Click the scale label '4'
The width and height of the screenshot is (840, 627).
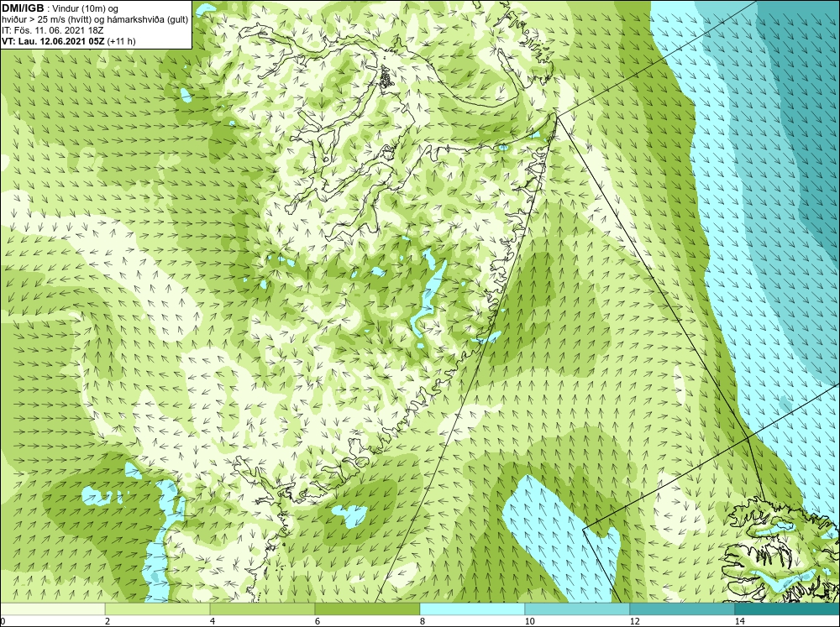point(213,621)
